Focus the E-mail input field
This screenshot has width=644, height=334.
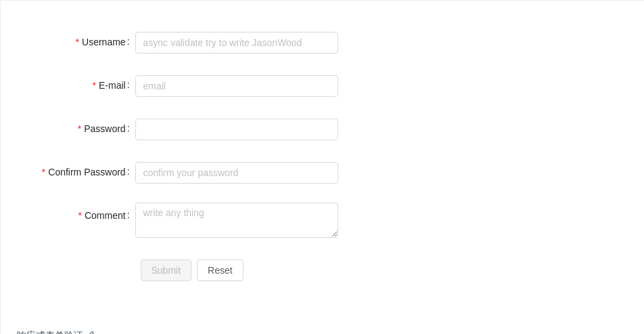tap(236, 86)
